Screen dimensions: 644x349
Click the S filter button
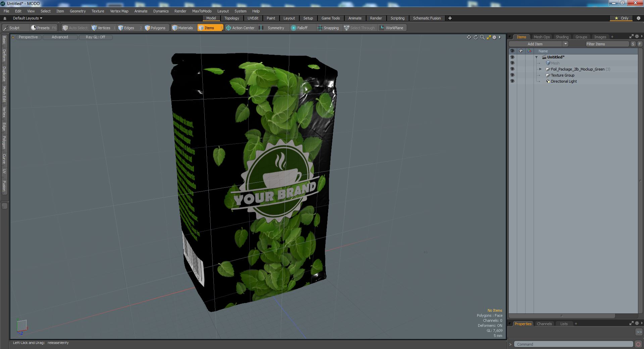pyautogui.click(x=633, y=44)
